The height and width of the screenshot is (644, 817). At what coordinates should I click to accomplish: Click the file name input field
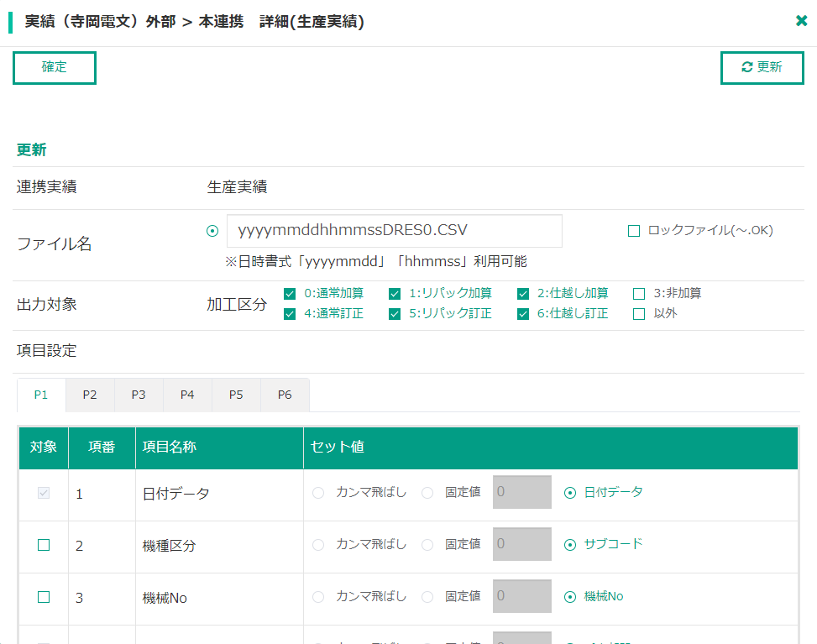pyautogui.click(x=394, y=231)
